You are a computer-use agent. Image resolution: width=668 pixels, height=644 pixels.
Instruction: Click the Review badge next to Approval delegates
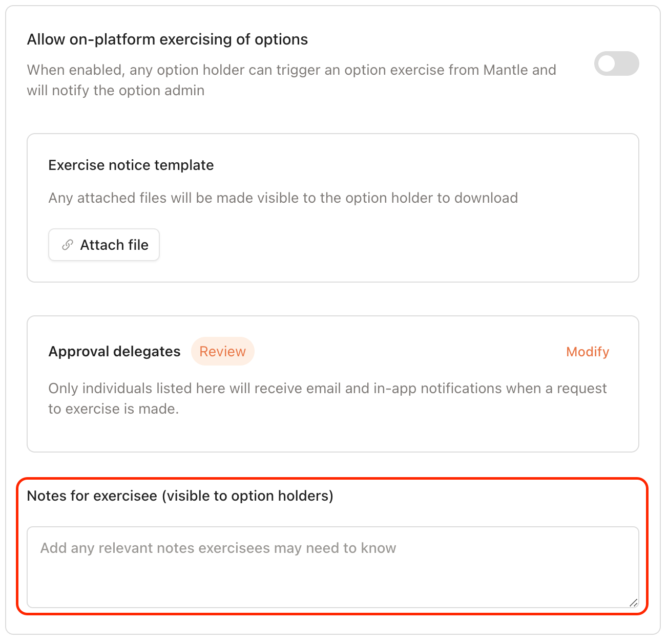[x=222, y=351]
